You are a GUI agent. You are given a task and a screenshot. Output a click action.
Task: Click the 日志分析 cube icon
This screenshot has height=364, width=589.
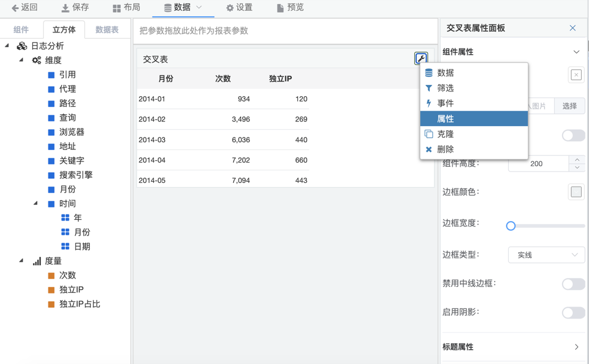click(22, 46)
